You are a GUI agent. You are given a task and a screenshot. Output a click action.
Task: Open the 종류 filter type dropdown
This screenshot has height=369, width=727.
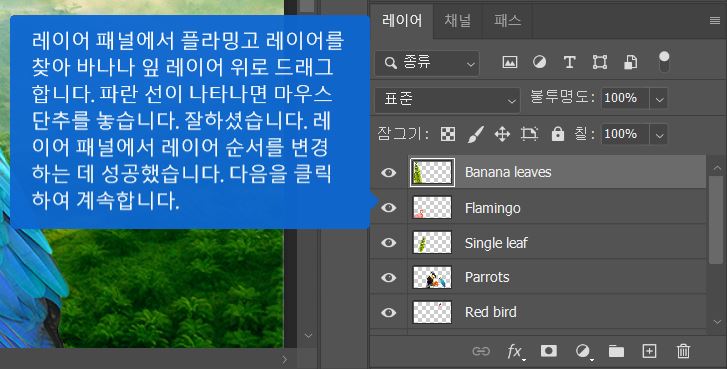[x=427, y=64]
